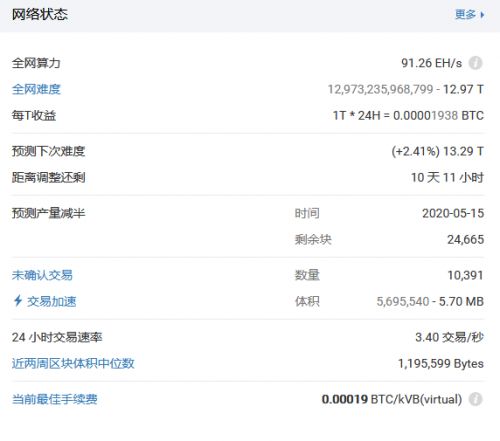Click the 24 小时交易速率 label
The height and width of the screenshot is (441, 500).
point(57,337)
